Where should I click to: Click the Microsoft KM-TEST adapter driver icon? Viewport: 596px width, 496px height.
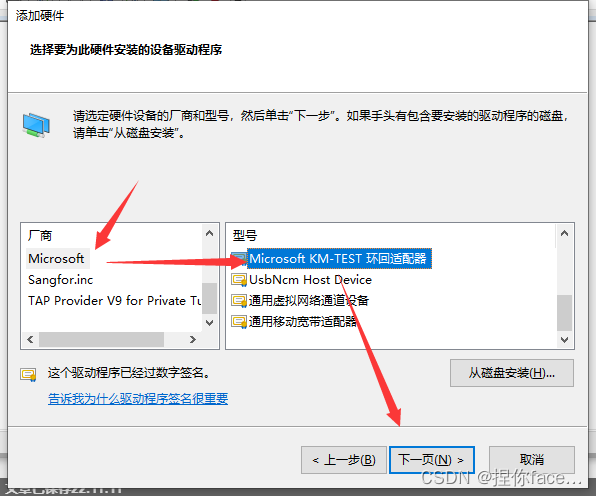[x=239, y=258]
